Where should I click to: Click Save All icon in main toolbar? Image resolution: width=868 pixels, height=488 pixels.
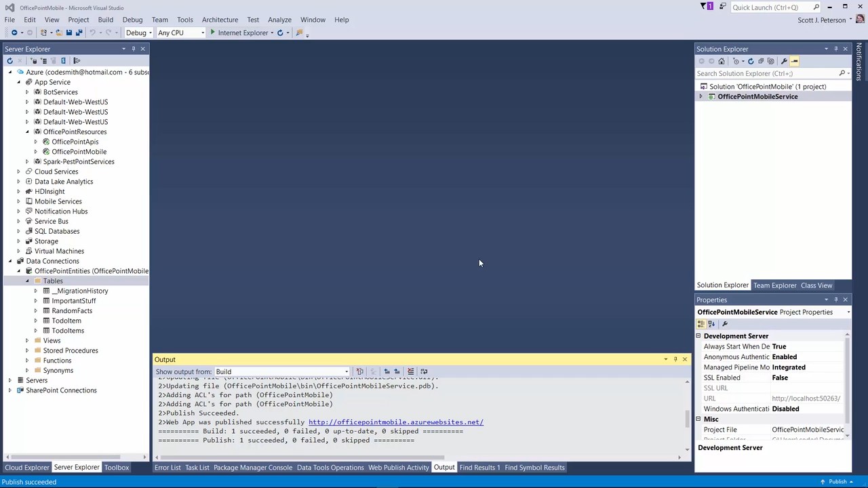point(79,33)
